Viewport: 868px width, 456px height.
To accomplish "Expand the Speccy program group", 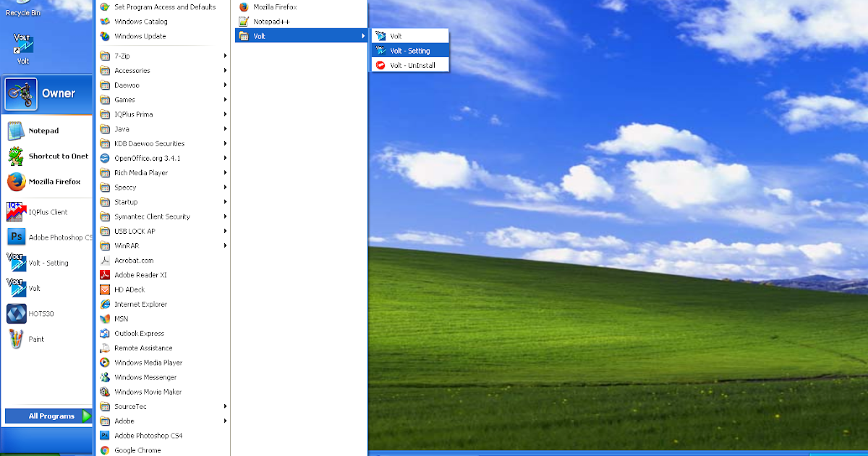I will (x=163, y=187).
